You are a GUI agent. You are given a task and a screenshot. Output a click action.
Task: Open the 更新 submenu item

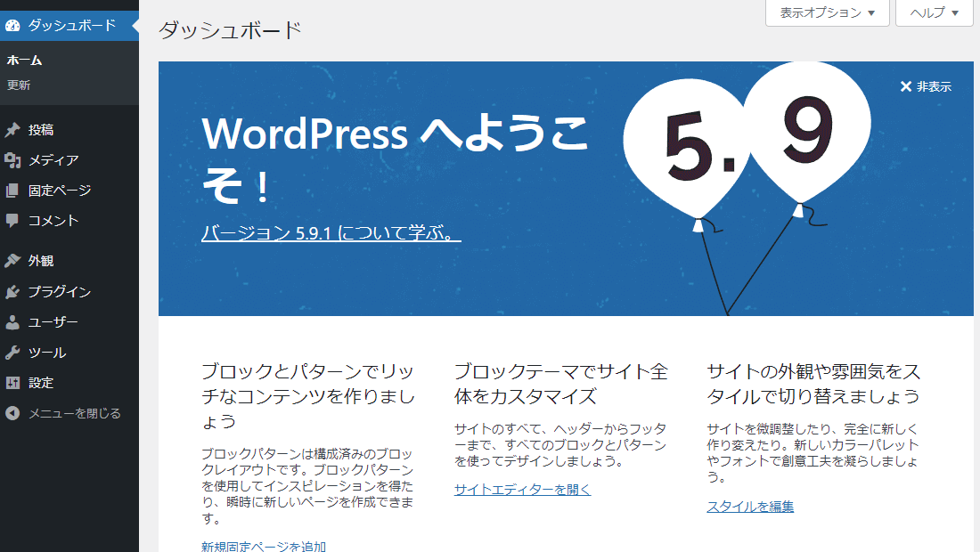19,85
